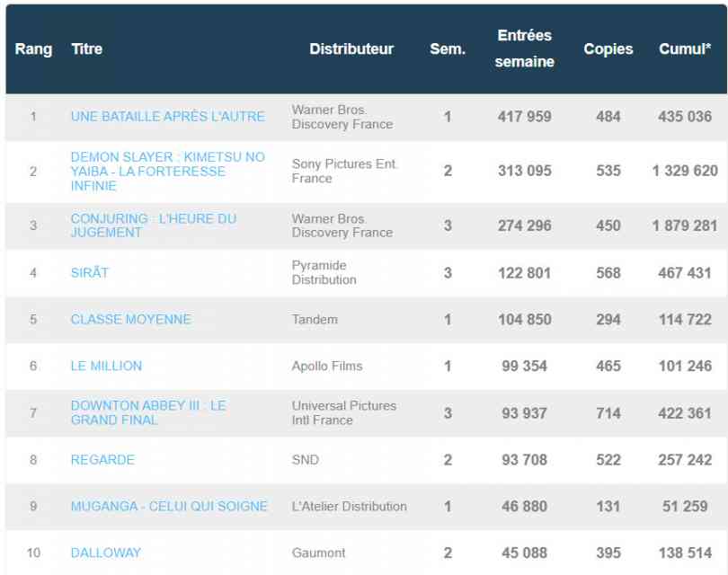Screen dimensions: 728x575
Task: Click the Copies column header
Action: 608,50
